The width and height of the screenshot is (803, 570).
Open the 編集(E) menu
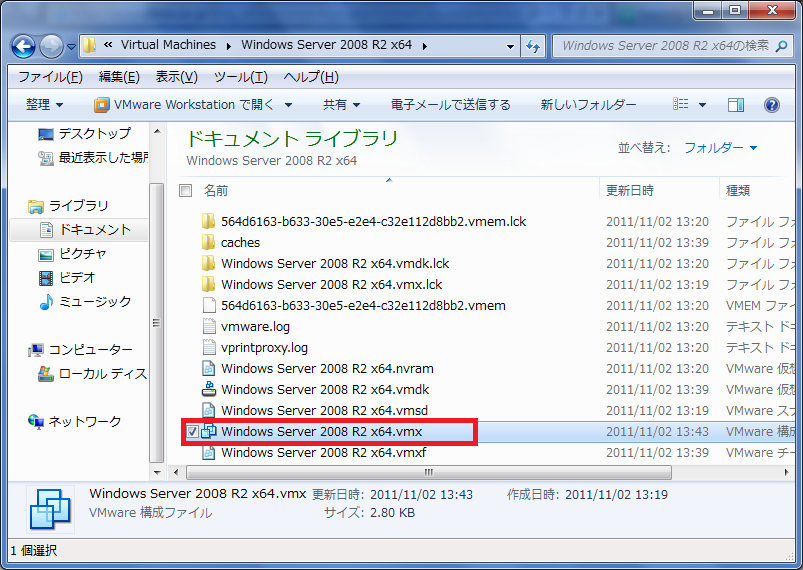pyautogui.click(x=119, y=77)
